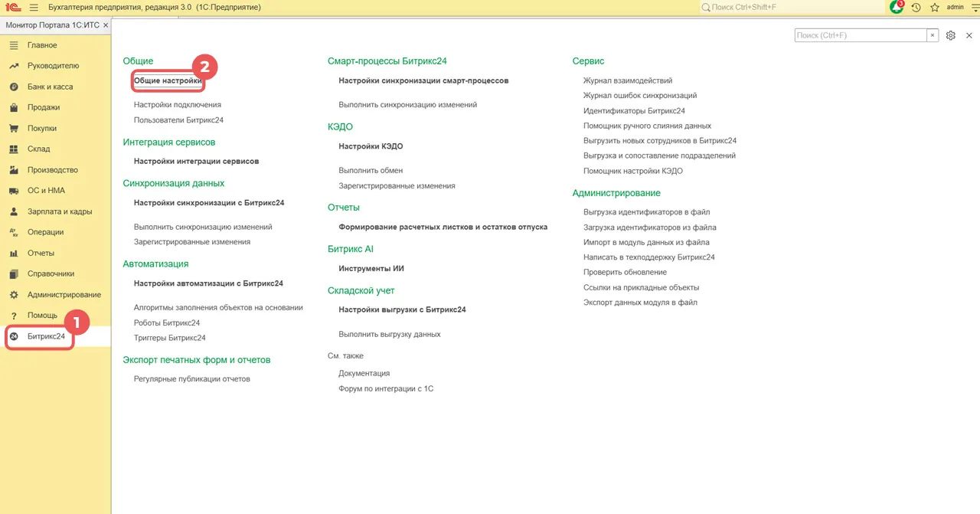Open Настройки синхронизации с Битрикс24
Viewport: 980px width, 514px height.
[x=209, y=203]
